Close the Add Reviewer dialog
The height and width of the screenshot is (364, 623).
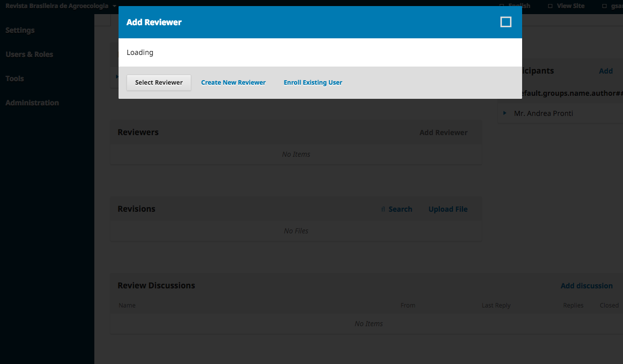pos(505,22)
